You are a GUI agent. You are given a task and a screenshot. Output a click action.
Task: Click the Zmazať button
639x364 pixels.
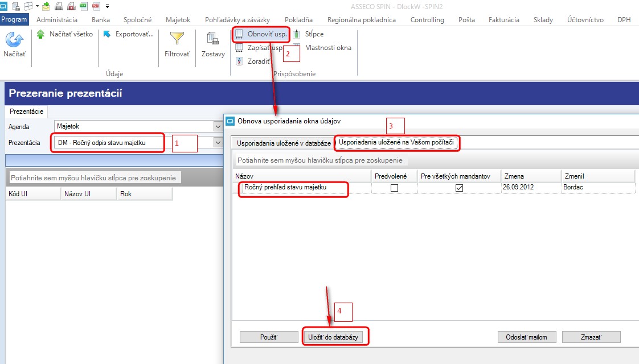click(x=591, y=337)
